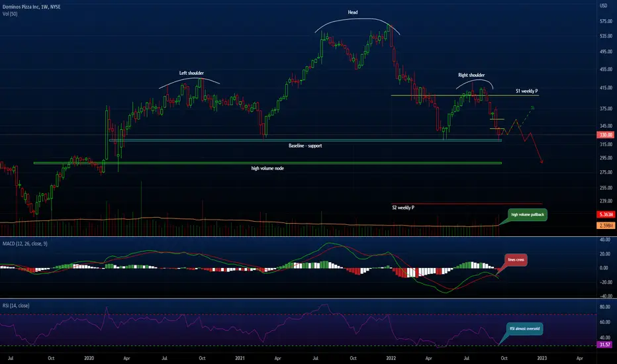Click the 2020 label on time axis

89,358
